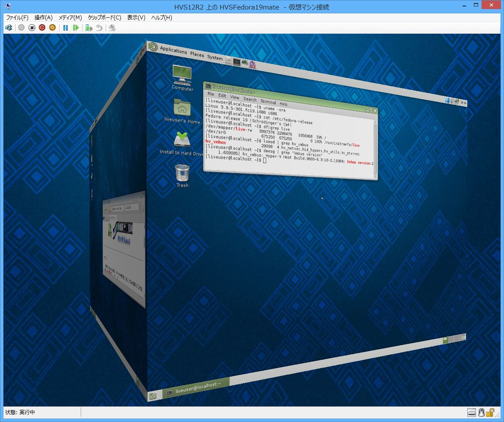504x422 pixels.
Task: Click workspace switcher on bottom panel
Action: [454, 339]
